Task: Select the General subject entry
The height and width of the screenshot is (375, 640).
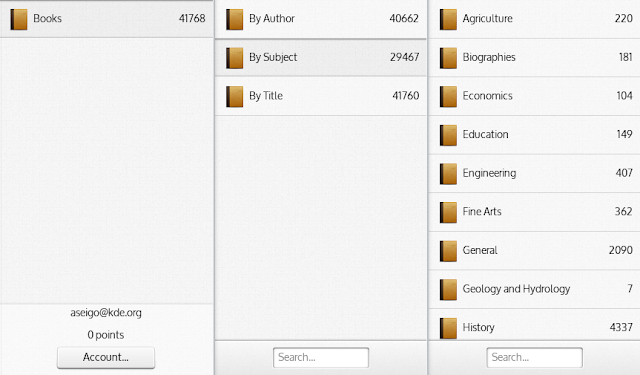Action: tap(534, 250)
